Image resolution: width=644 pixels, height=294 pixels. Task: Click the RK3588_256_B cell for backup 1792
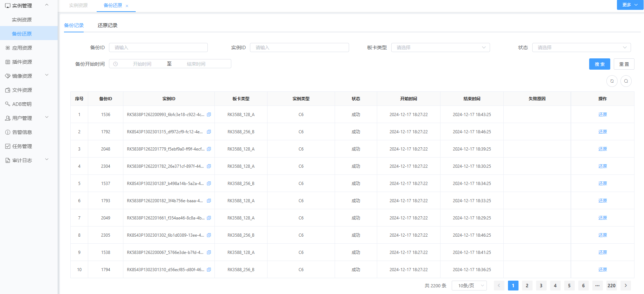[x=241, y=132]
